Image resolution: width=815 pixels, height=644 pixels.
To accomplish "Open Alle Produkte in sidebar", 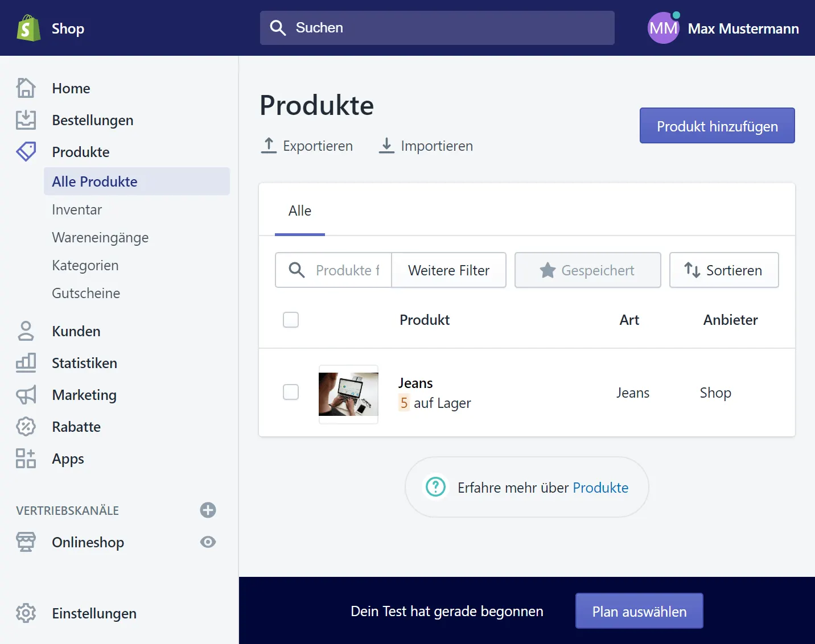I will 137,181.
